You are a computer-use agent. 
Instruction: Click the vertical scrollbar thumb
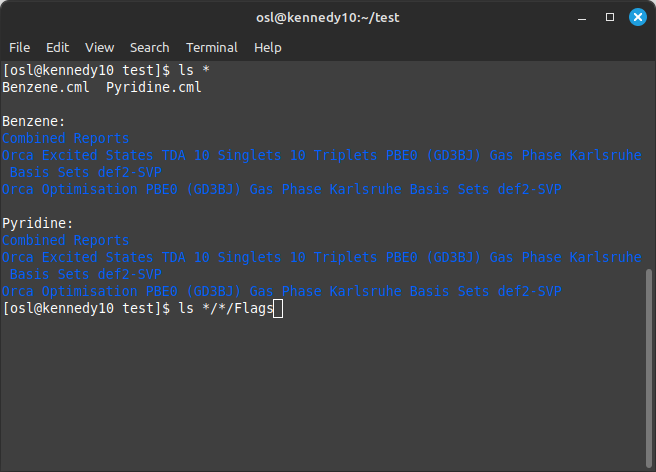pos(649,369)
